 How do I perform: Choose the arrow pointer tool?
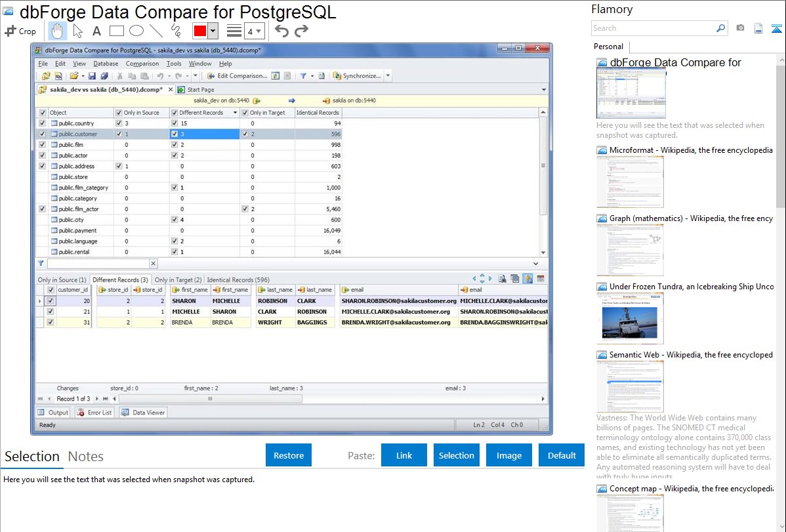(77, 31)
